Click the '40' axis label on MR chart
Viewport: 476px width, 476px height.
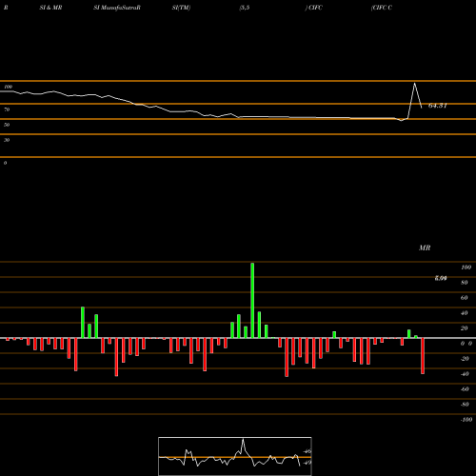click(465, 313)
